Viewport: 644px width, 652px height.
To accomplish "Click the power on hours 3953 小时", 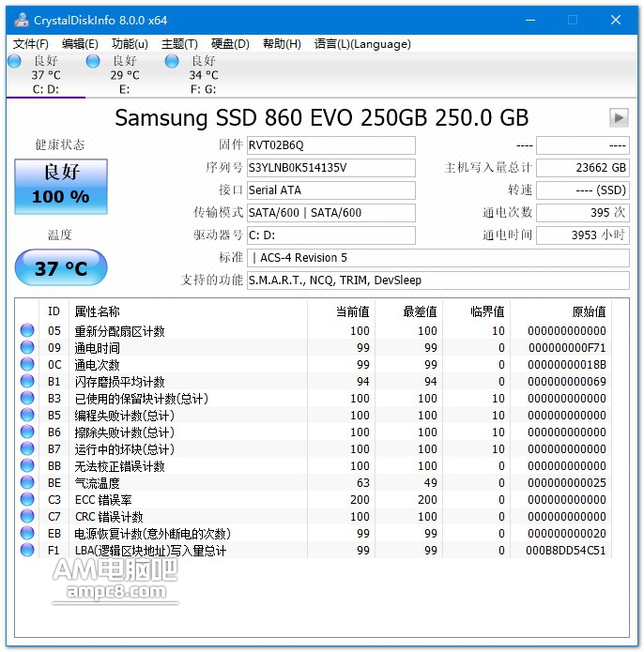I will [x=583, y=235].
